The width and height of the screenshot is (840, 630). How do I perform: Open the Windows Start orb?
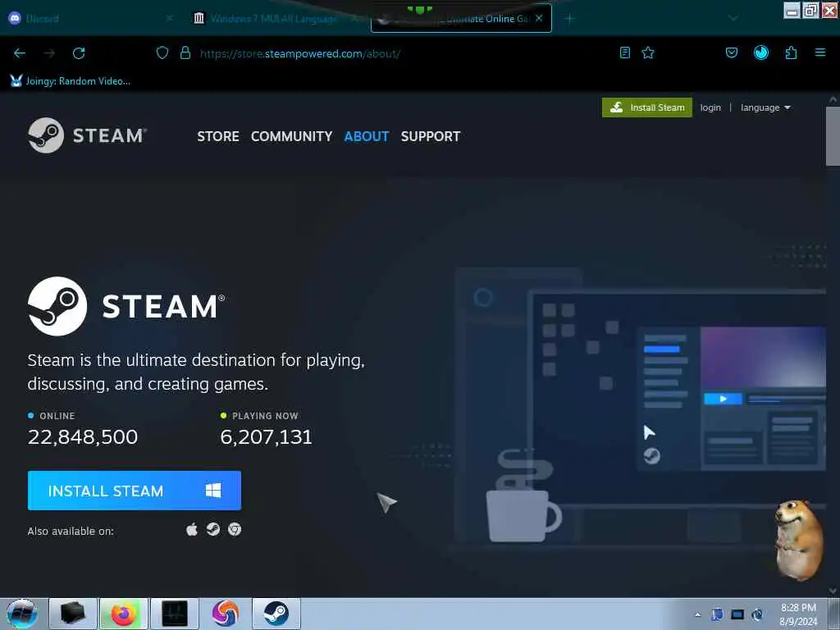[x=22, y=614]
